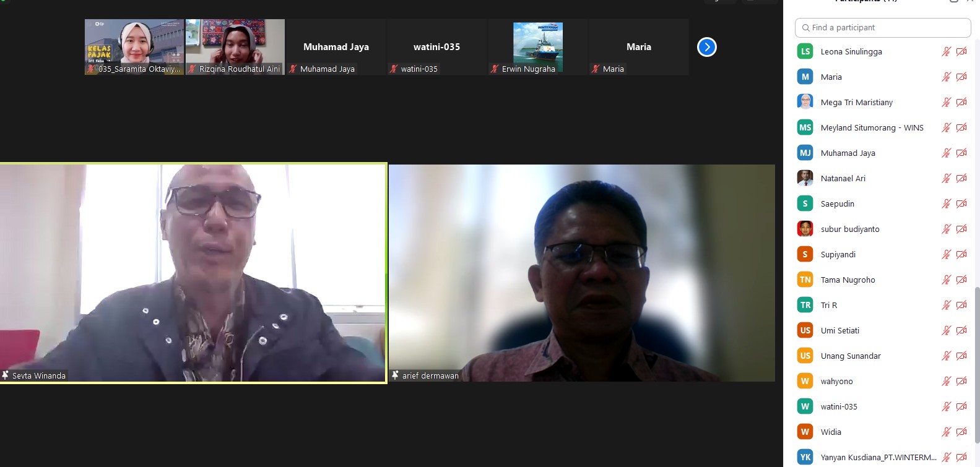This screenshot has width=980, height=467.
Task: Select Unang Sunandar in participants list
Action: click(x=851, y=356)
